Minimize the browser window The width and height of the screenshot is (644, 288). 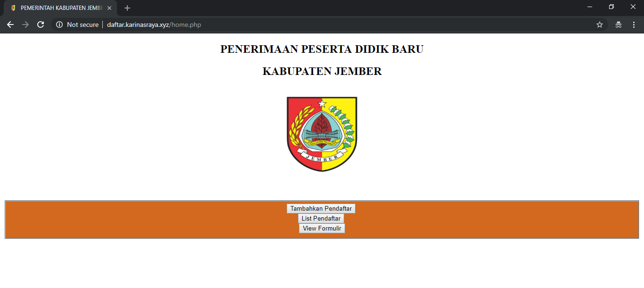[x=590, y=7]
